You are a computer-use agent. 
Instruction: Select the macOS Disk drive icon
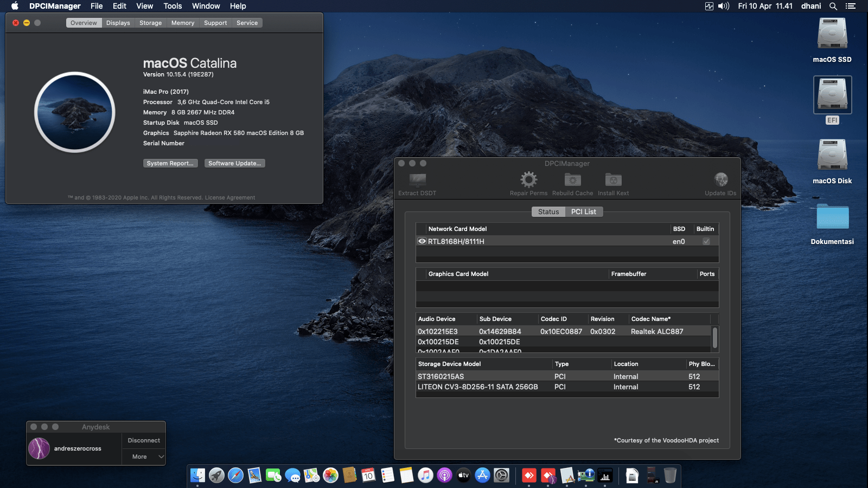[832, 155]
